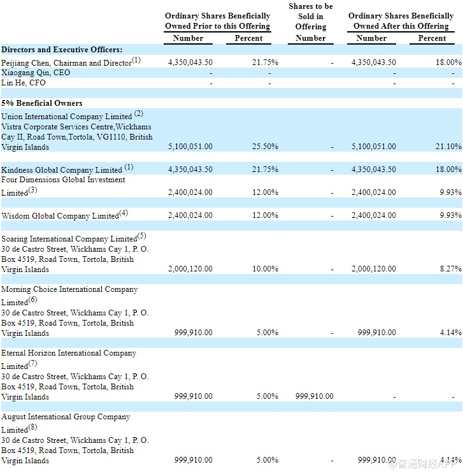
Task: Select the 5,100,051.00 prior-offering number cell
Action: 190,147
